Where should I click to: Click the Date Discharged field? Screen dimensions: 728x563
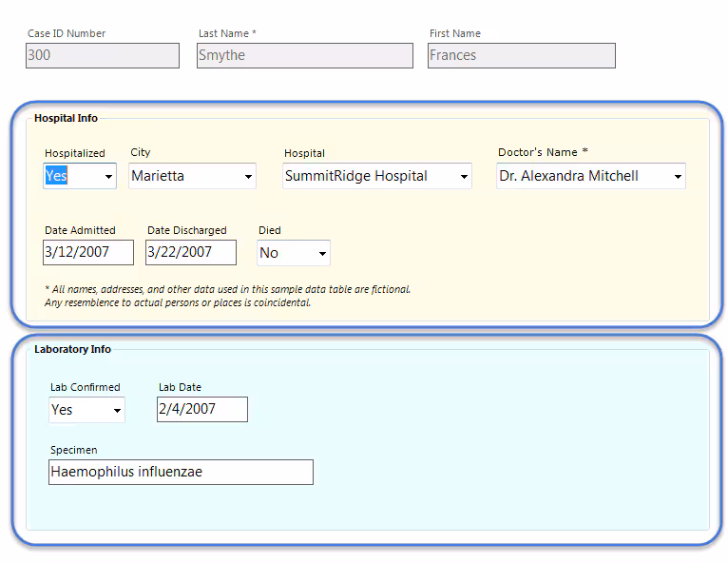tap(190, 253)
